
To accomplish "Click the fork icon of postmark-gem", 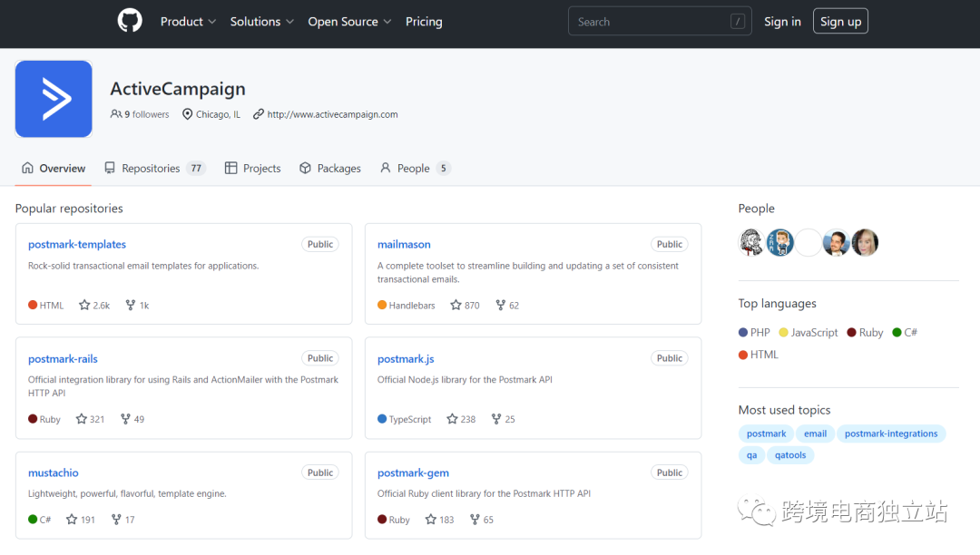I will click(x=475, y=519).
